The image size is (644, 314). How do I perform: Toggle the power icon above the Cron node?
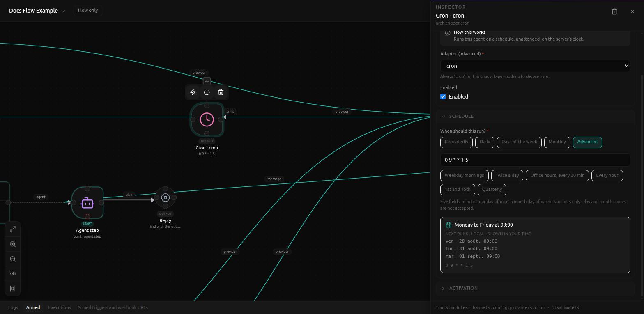tap(207, 92)
